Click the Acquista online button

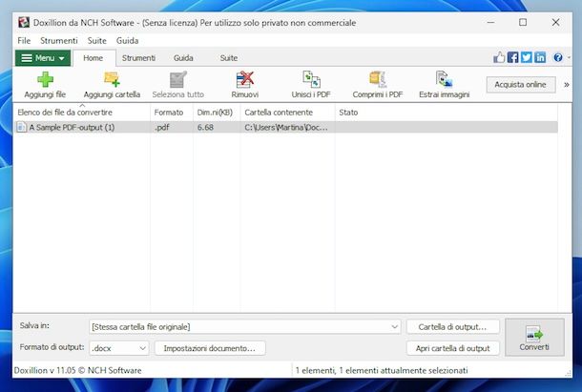coord(520,85)
